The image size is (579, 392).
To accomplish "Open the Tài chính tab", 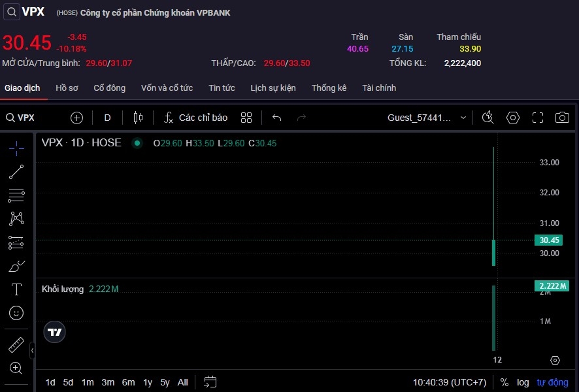I will tap(379, 88).
